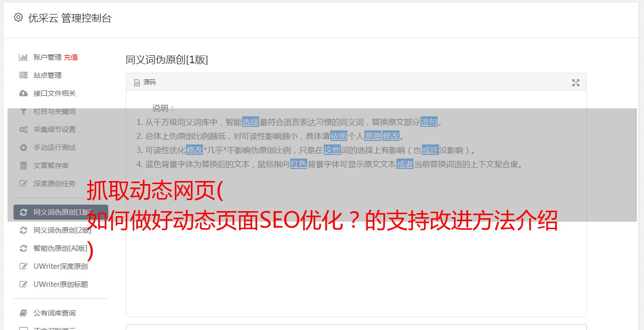Screen dimensions: 644x330
Task: Click the 手动运行测试 play icon
Action: pos(23,147)
